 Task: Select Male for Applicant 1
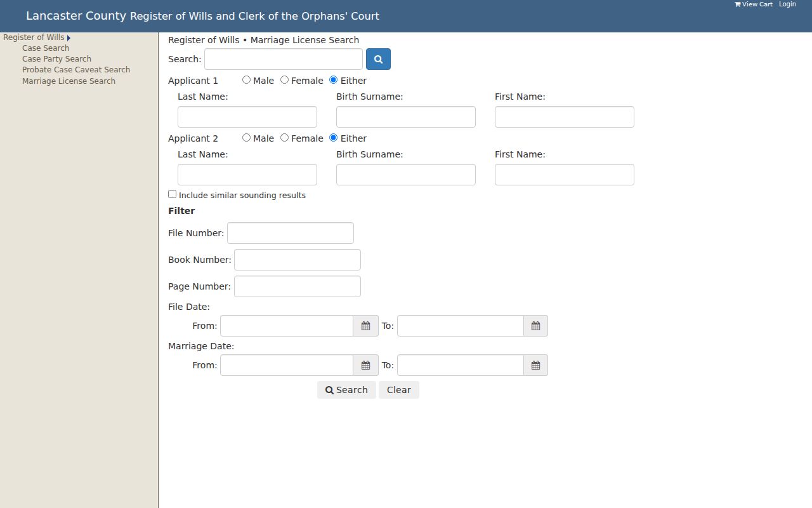pos(246,80)
